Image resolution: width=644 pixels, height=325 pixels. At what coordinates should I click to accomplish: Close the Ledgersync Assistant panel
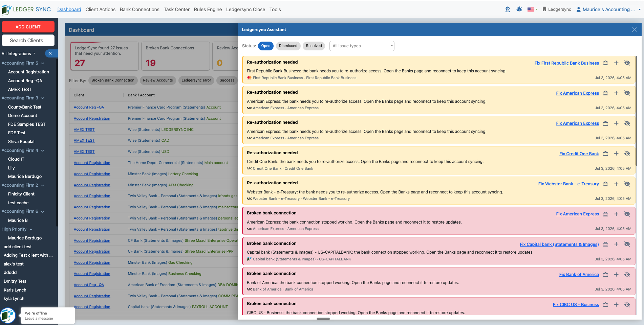[634, 30]
